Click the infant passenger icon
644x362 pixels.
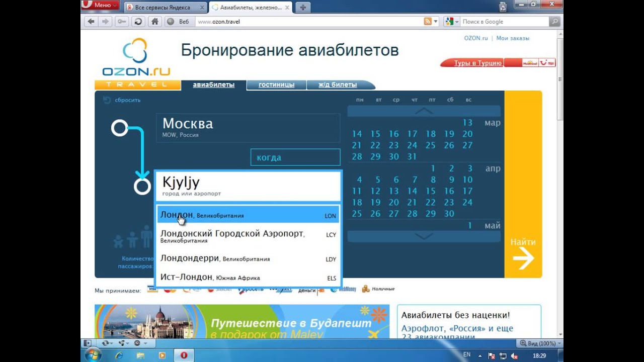pos(118,242)
